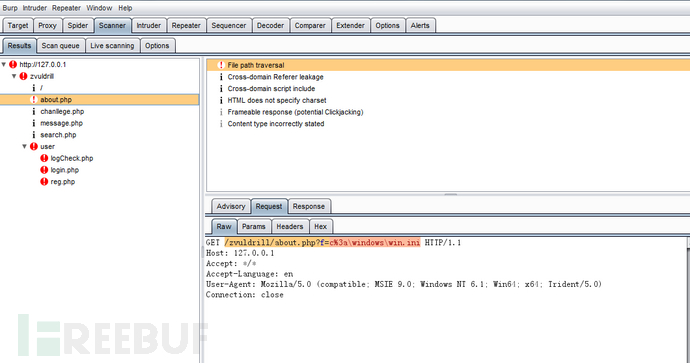Click red alert icon beside login.php
This screenshot has width=690, height=363.
coord(44,170)
